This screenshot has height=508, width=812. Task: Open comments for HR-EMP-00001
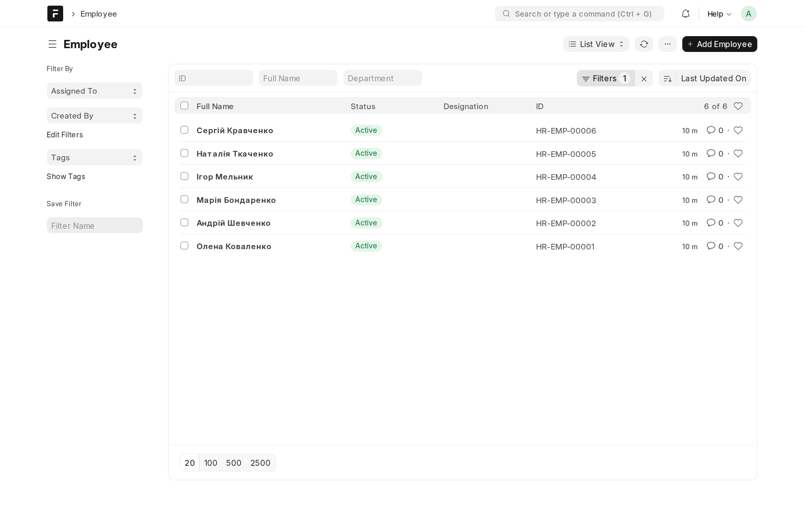coord(715,246)
